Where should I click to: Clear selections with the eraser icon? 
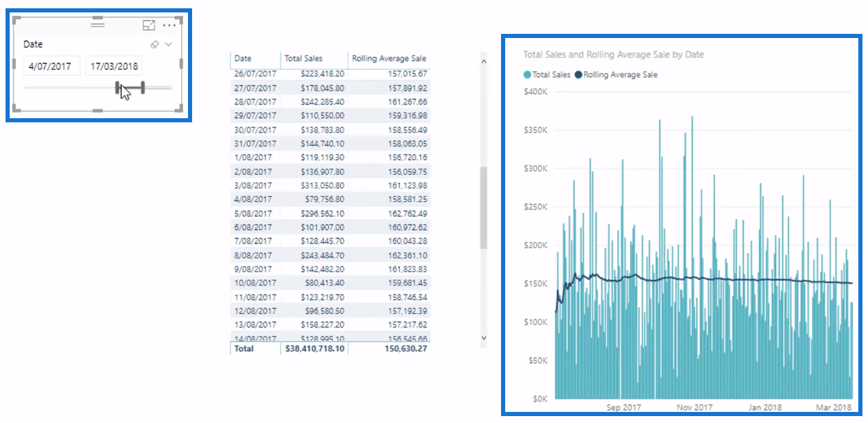click(155, 44)
